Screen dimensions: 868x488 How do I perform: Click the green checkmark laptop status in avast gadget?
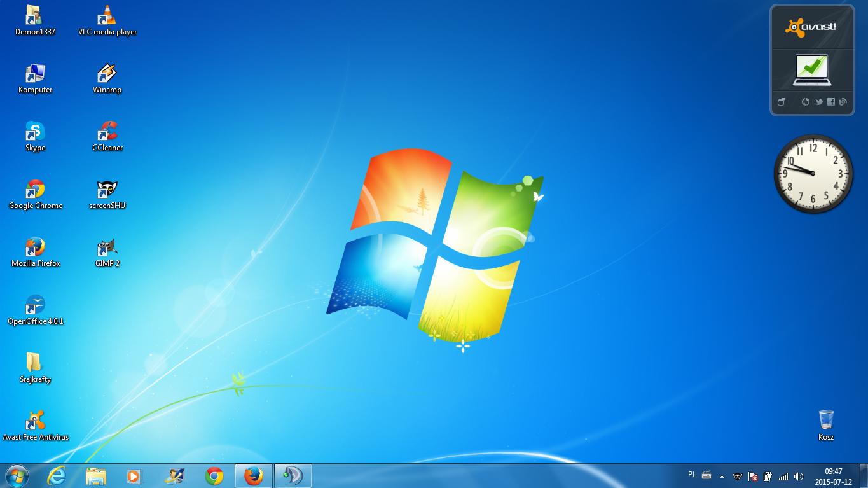click(x=812, y=70)
